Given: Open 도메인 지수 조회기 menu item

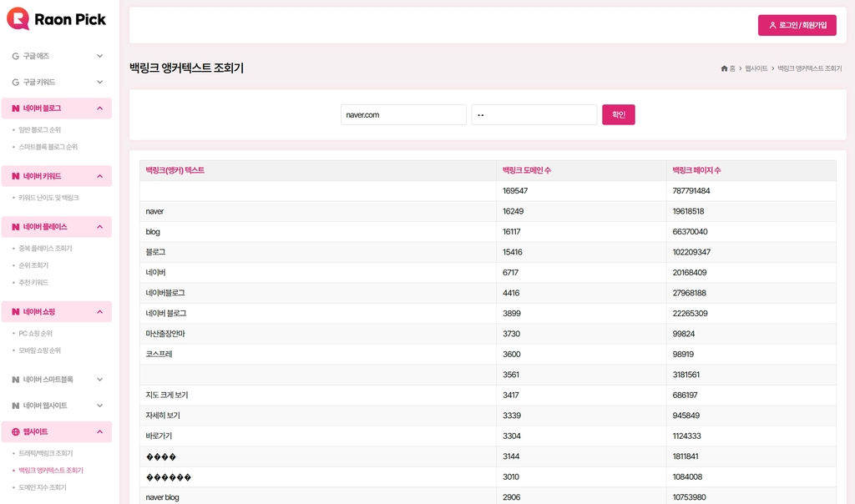Looking at the screenshot, I should tap(43, 487).
